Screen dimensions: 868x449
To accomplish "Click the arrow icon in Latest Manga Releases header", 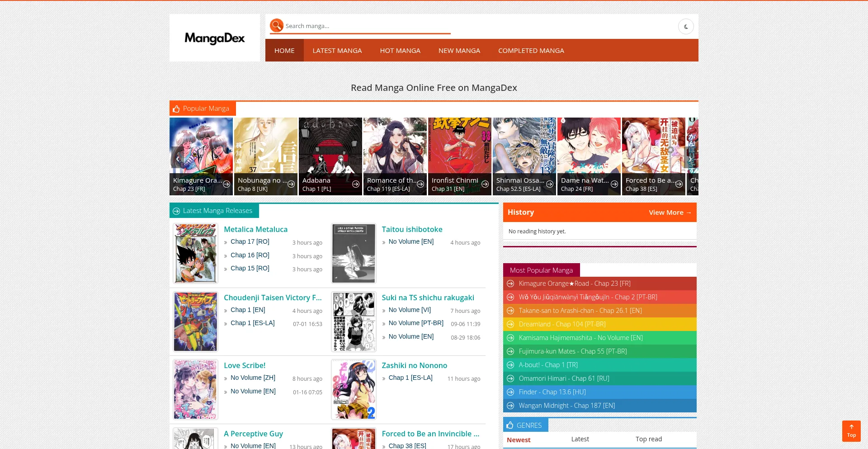I will (176, 211).
